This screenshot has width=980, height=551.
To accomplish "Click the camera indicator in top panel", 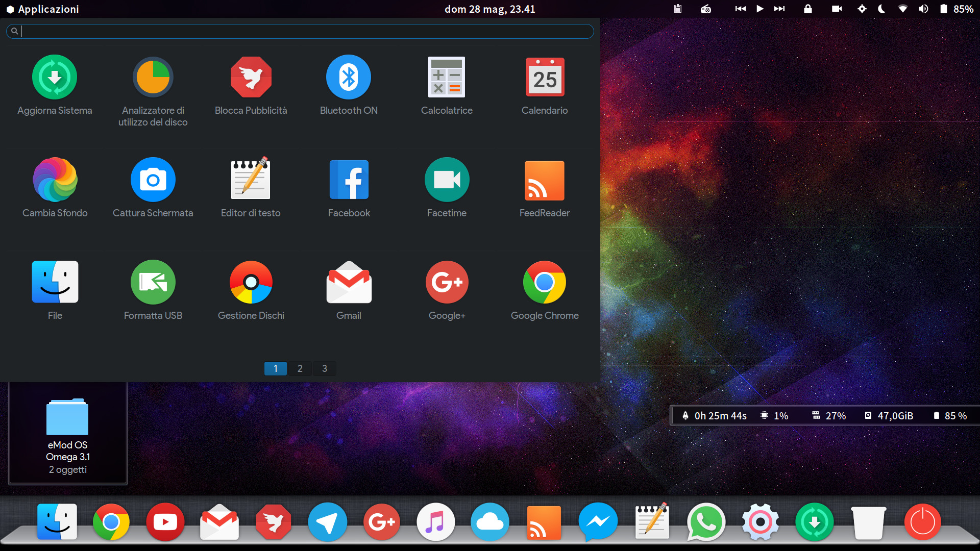I will (837, 9).
